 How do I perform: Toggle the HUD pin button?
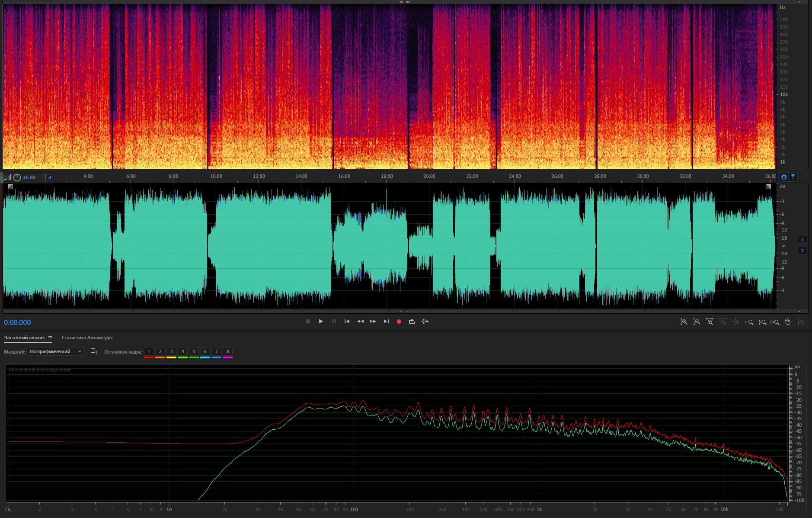50,178
